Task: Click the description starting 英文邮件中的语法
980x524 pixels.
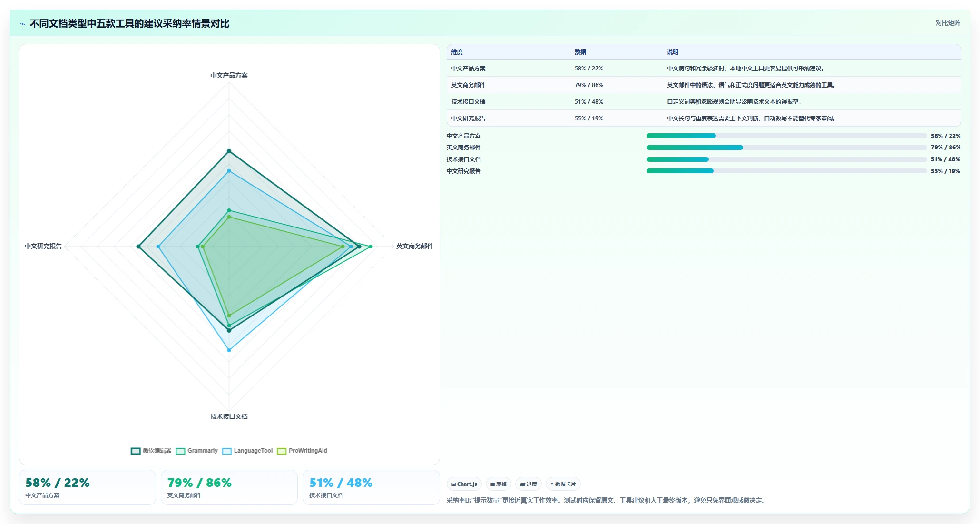Action: (x=751, y=85)
